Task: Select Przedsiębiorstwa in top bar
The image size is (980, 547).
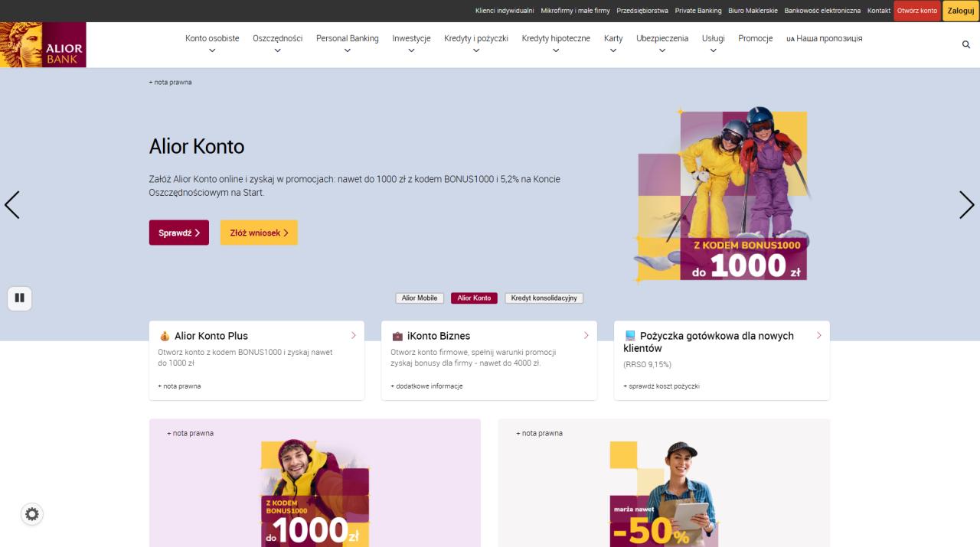Action: tap(642, 11)
